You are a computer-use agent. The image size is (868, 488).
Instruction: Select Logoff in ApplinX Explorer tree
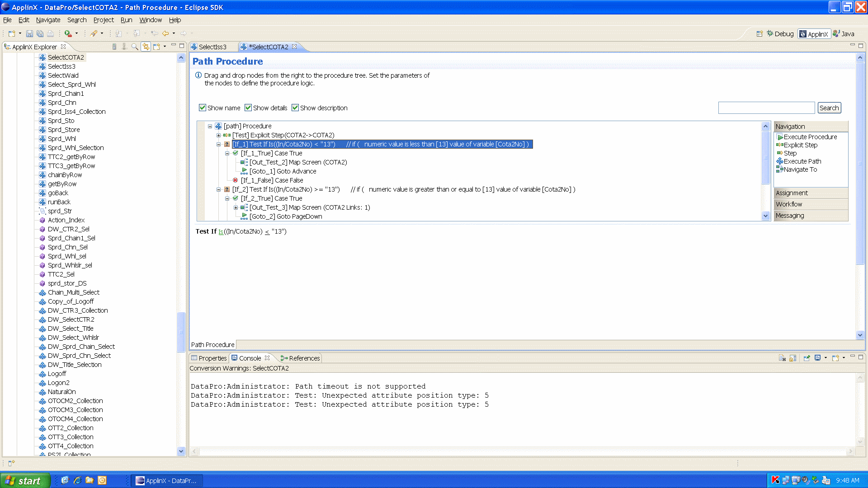click(x=57, y=374)
